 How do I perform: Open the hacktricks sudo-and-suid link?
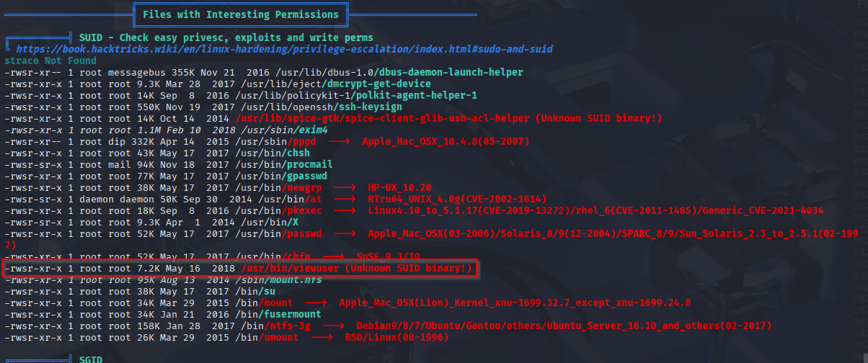[285, 49]
